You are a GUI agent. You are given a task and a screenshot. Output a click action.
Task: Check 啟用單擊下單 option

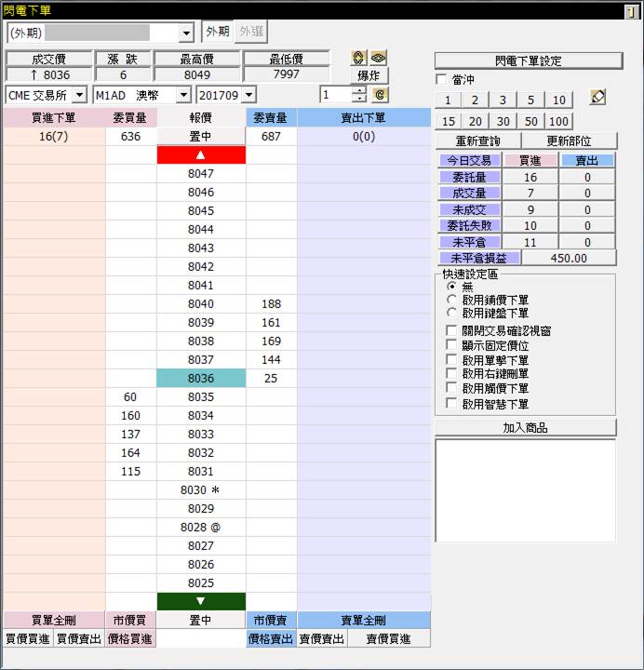pyautogui.click(x=451, y=360)
